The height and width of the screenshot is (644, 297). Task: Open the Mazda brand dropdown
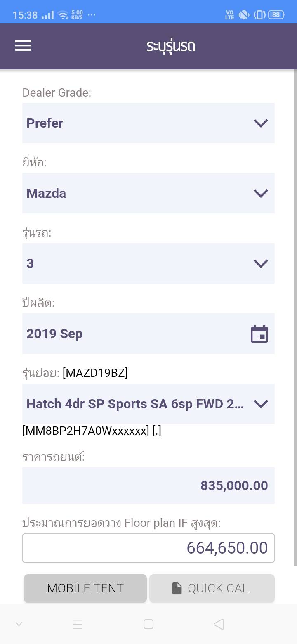coord(148,193)
